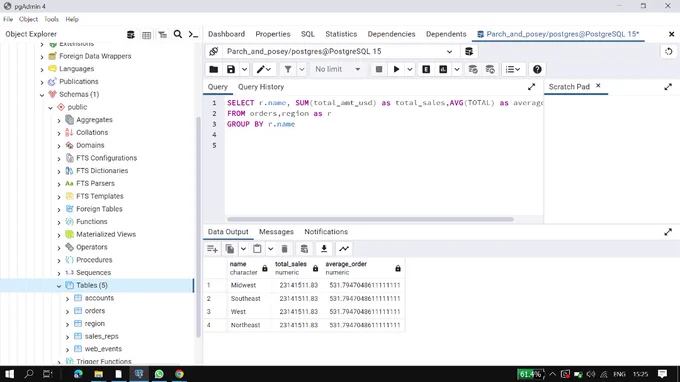Viewport: 680px width, 382px height.
Task: Save the query file
Action: point(231,69)
